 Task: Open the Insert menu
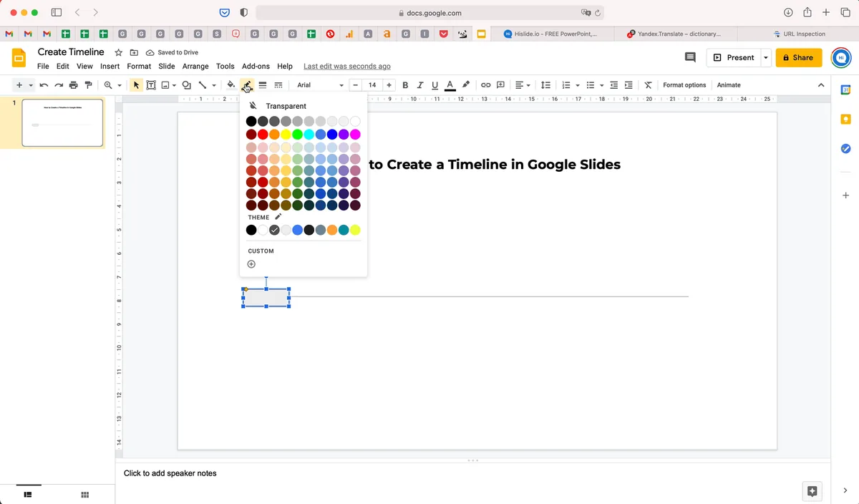(110, 66)
